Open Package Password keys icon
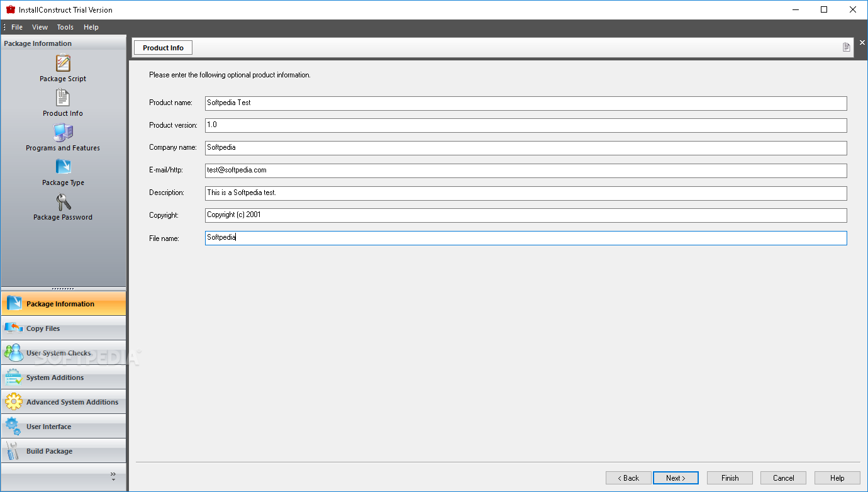The height and width of the screenshot is (492, 868). pyautogui.click(x=63, y=201)
